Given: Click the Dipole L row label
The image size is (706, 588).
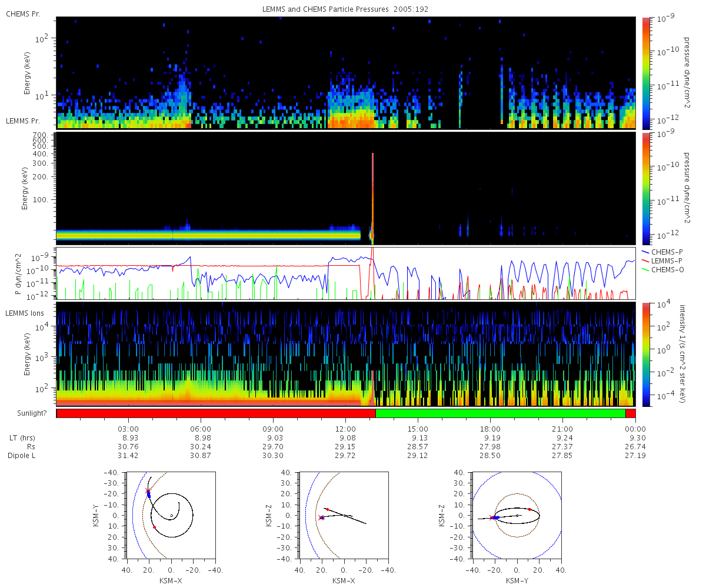Looking at the screenshot, I should point(23,456).
